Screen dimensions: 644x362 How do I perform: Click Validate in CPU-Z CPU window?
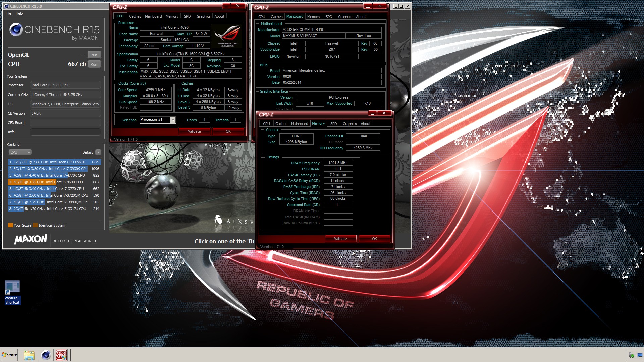[x=194, y=131]
